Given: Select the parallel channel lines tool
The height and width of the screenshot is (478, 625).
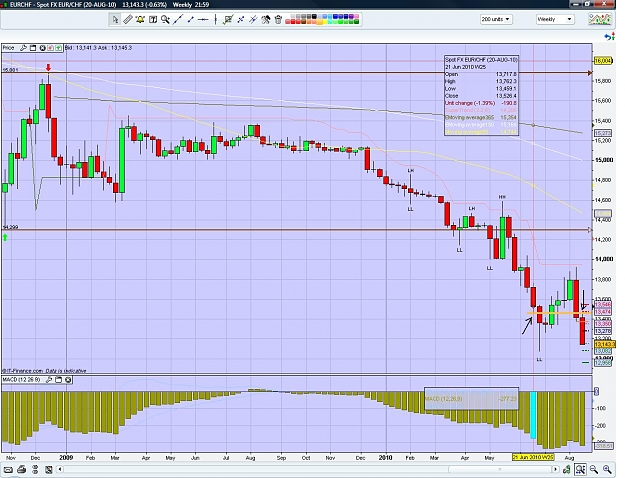Looking at the screenshot, I should click(253, 19).
